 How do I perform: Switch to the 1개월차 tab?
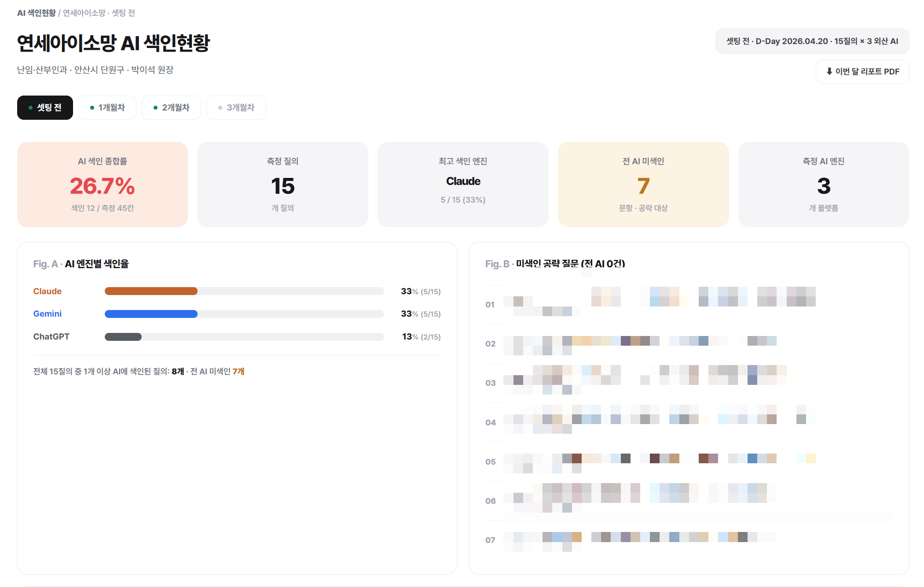click(x=107, y=107)
